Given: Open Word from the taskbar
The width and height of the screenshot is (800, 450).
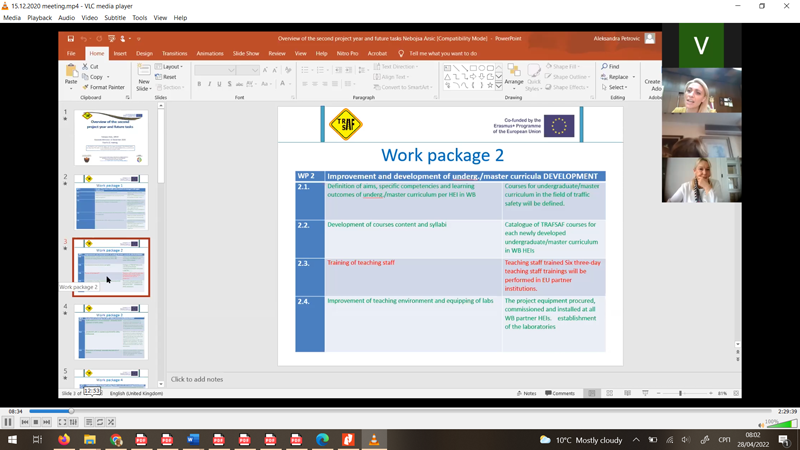Looking at the screenshot, I should coord(193,439).
